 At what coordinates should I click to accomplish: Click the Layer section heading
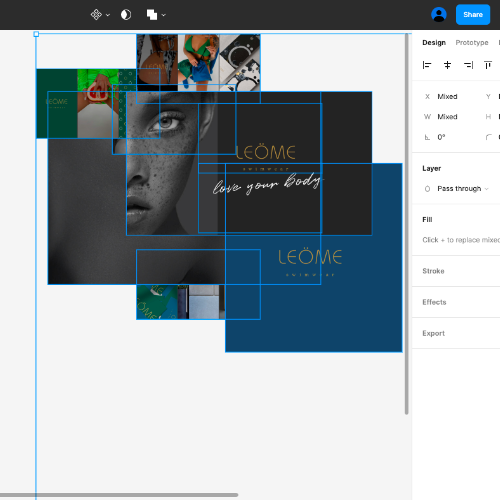(431, 168)
